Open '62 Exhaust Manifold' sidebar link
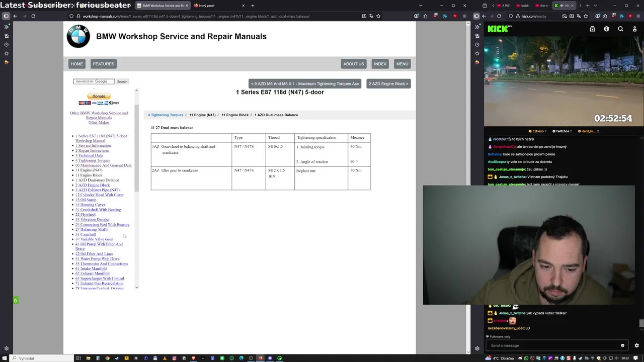Viewport: 644px width, 362px height. [93, 274]
